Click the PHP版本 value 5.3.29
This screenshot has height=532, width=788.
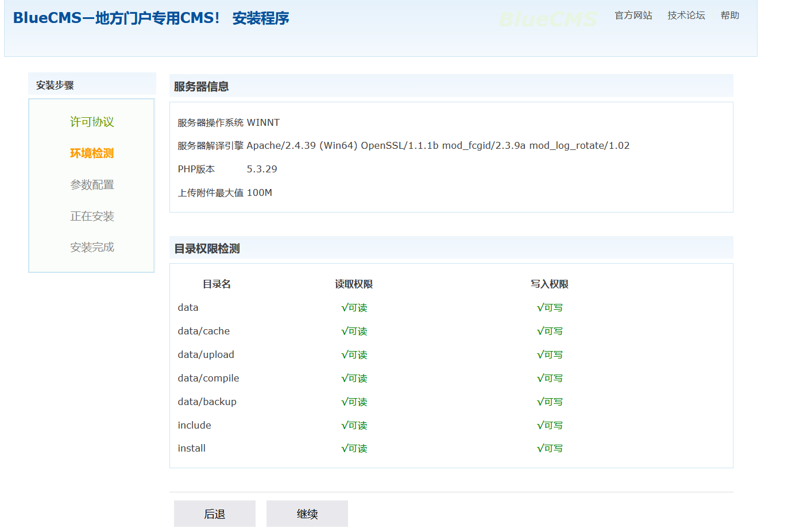[262, 169]
